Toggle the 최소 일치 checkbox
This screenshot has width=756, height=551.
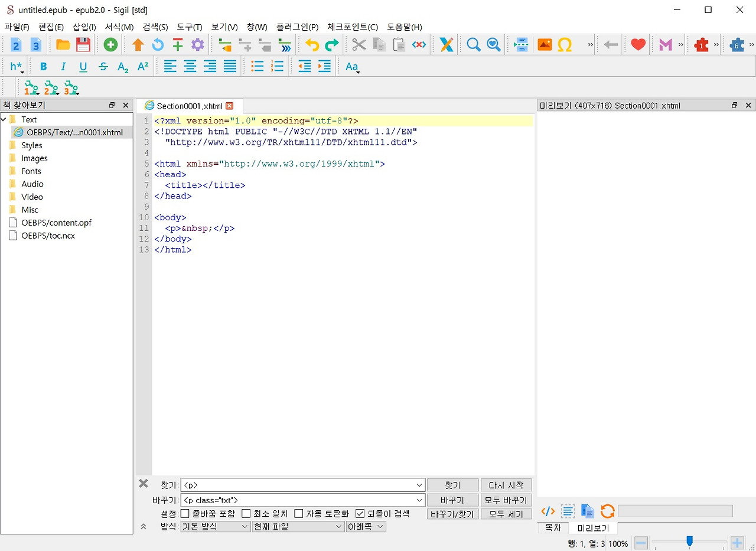247,514
